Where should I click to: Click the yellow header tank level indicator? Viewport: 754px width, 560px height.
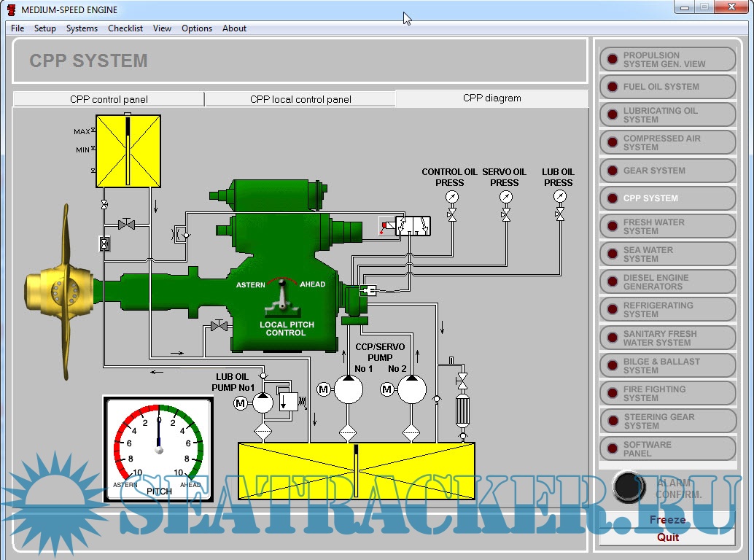click(x=128, y=151)
